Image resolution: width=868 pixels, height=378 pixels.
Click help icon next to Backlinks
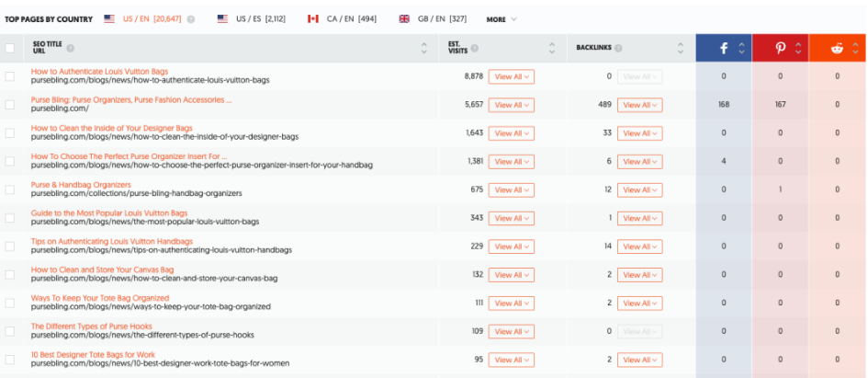618,48
